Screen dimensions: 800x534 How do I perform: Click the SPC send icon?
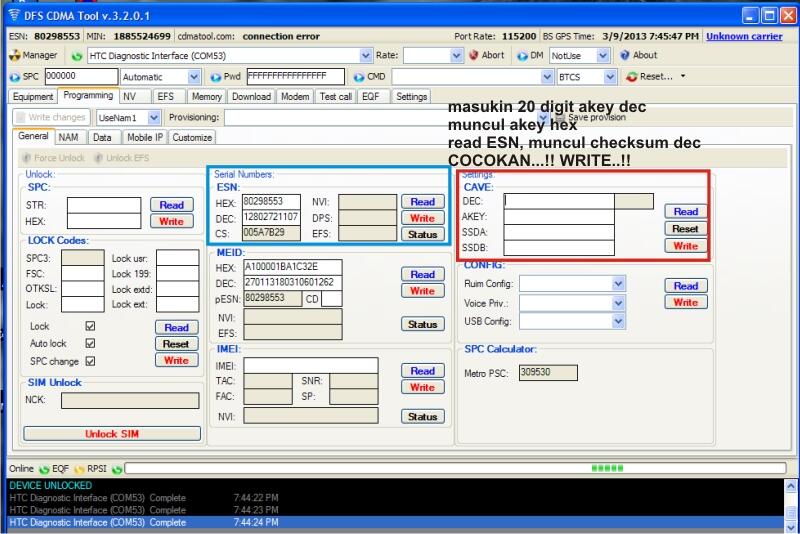point(15,77)
